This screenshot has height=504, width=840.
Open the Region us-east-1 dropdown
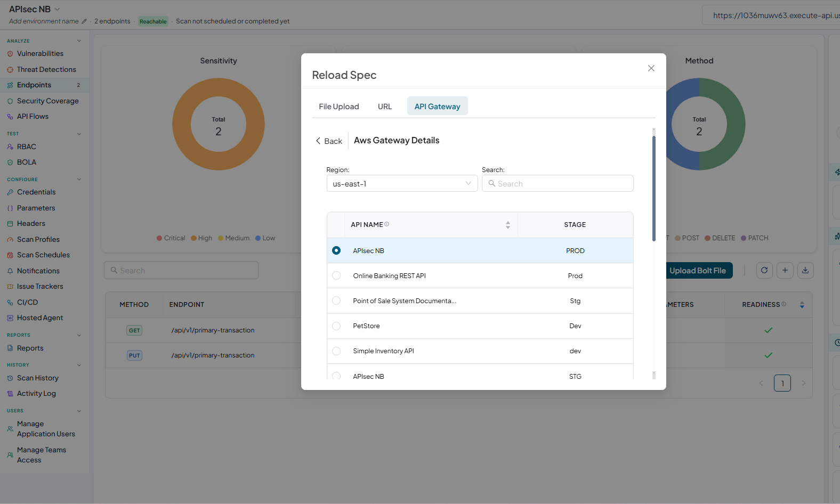[402, 183]
